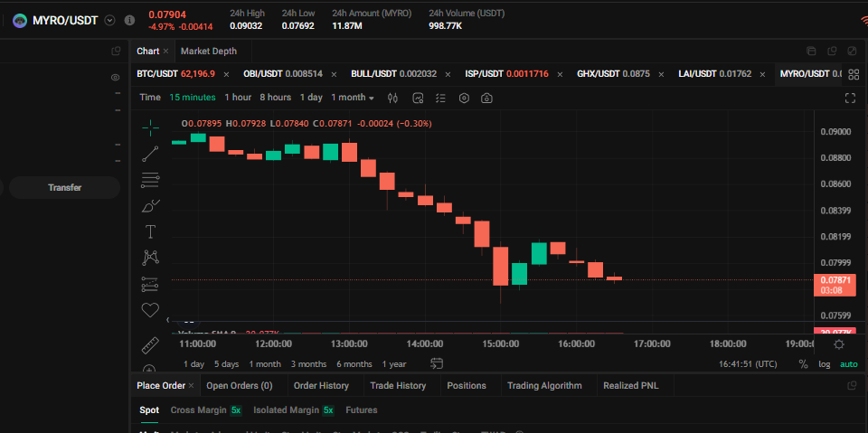Viewport: 868px width, 433px height.
Task: Open the Trading Algorithm tab
Action: [544, 385]
